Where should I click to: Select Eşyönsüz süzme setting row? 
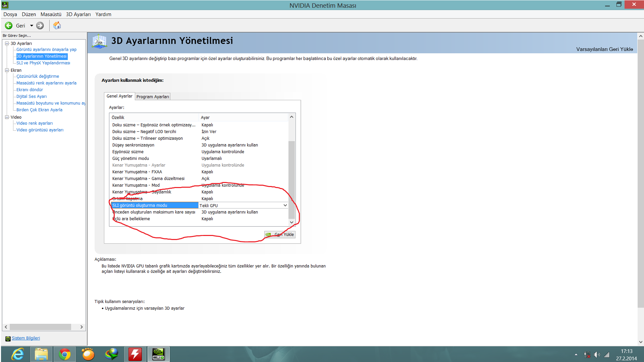199,152
